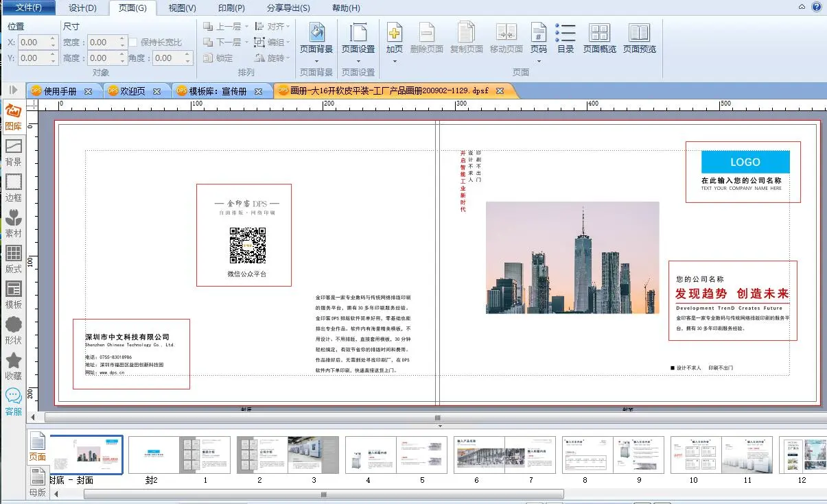This screenshot has width=827, height=504.
Task: Open the 图库 image library panel
Action: [x=13, y=117]
